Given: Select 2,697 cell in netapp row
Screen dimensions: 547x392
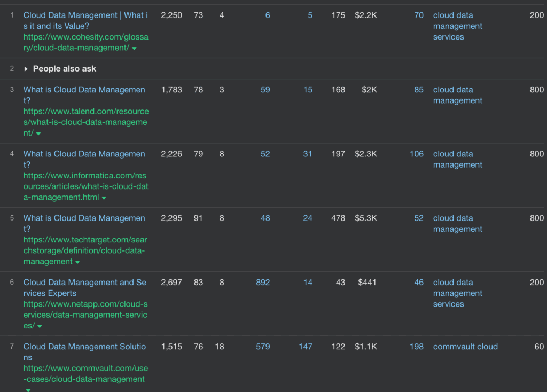Looking at the screenshot, I should pos(171,282).
